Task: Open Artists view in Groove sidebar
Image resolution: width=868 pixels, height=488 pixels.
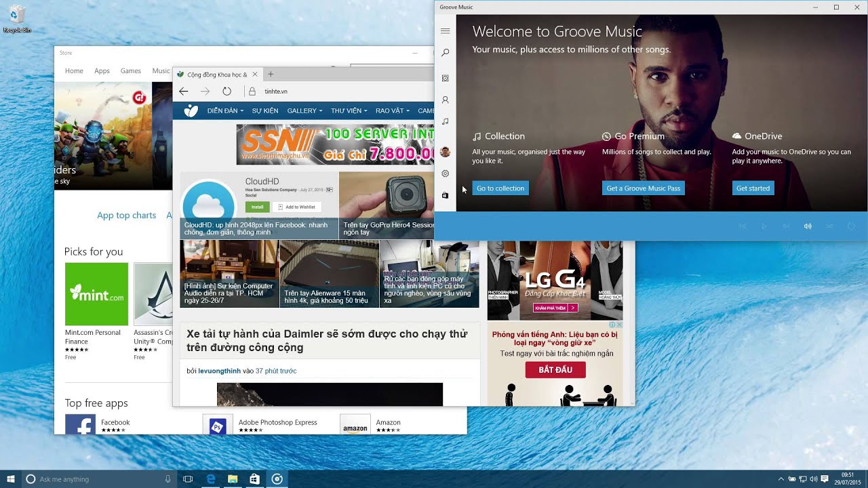Action: tap(445, 100)
